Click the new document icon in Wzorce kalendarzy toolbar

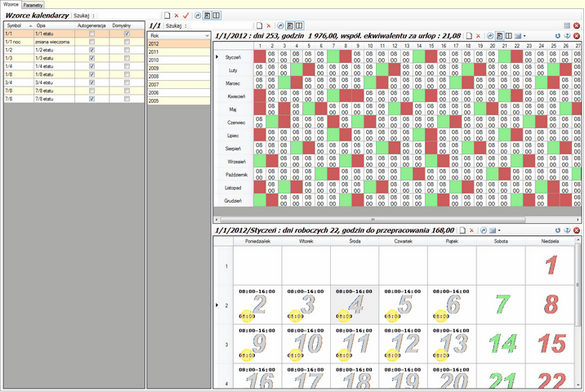click(167, 16)
